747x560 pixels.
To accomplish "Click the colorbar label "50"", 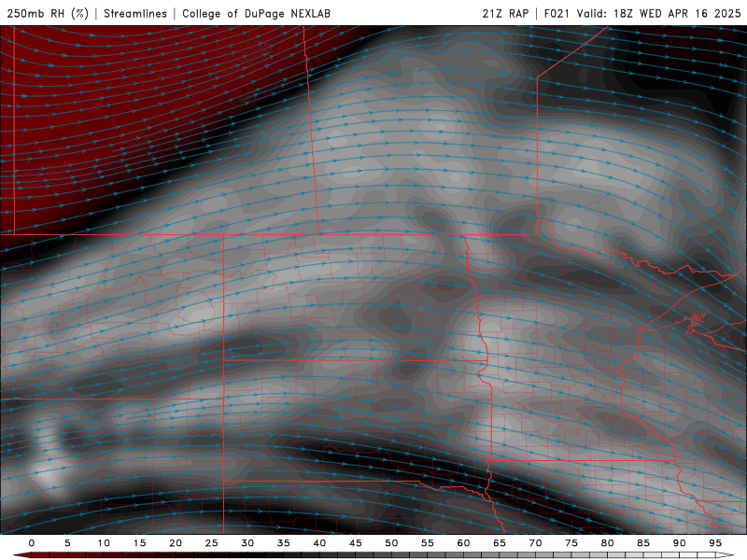I will (x=391, y=543).
